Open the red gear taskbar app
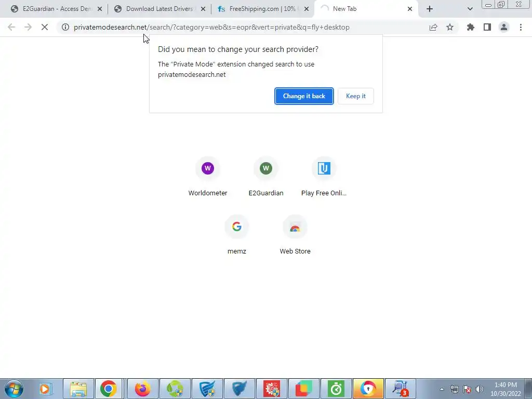Screen dimensions: 532x399 (x=272, y=389)
